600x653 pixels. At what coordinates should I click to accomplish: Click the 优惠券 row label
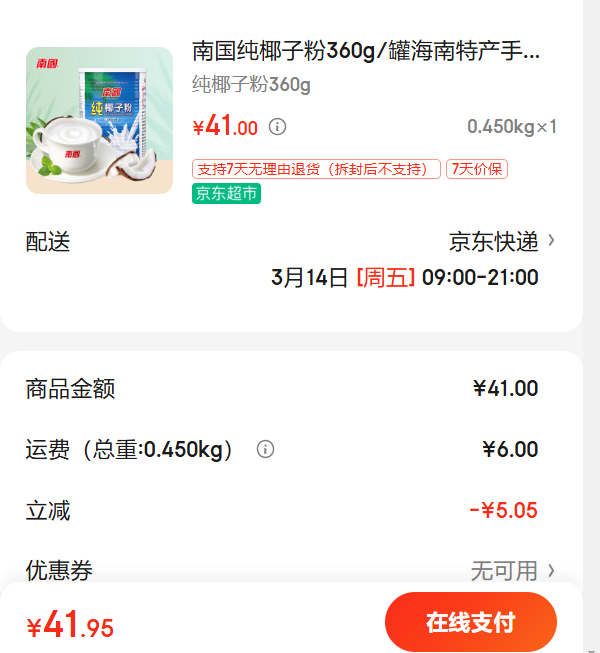pyautogui.click(x=59, y=570)
